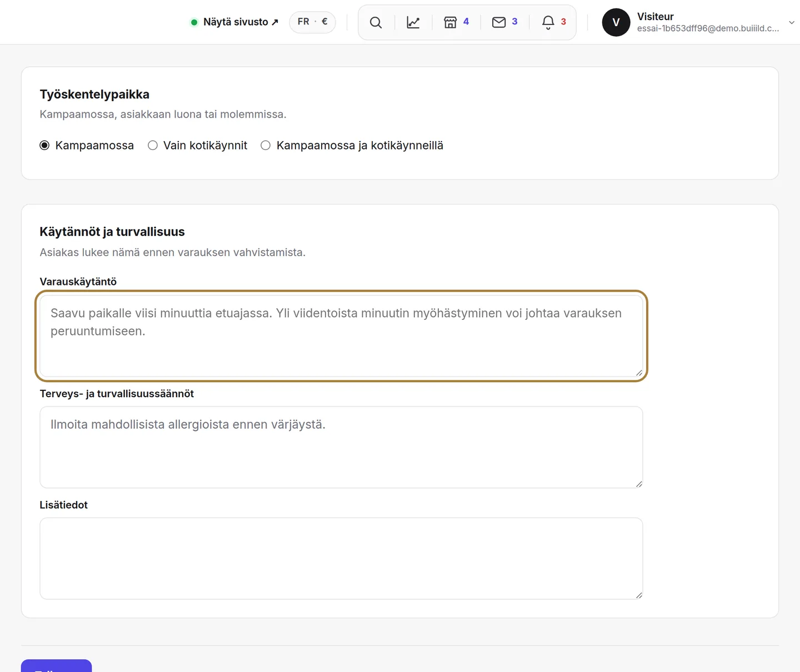This screenshot has width=800, height=672.
Task: Select the Kampaamossa radio option
Action: [44, 146]
